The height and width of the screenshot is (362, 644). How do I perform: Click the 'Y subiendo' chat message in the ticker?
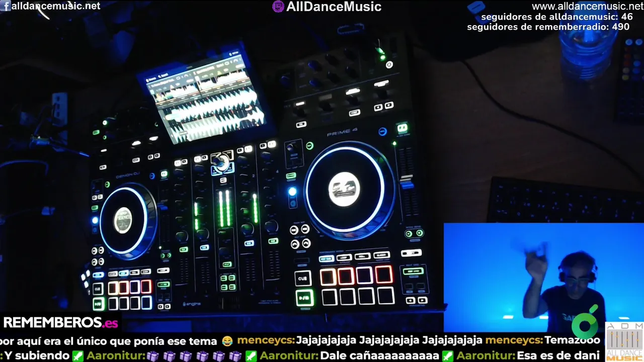pos(37,355)
